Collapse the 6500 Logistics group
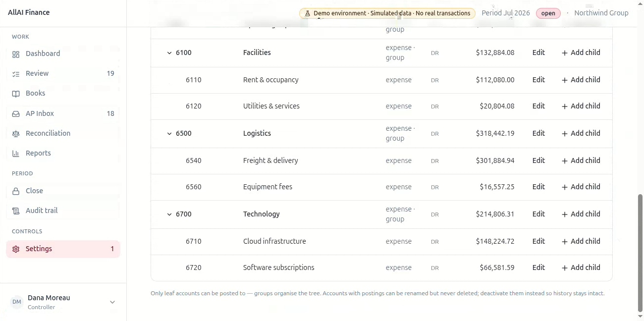The width and height of the screenshot is (644, 321). (169, 134)
